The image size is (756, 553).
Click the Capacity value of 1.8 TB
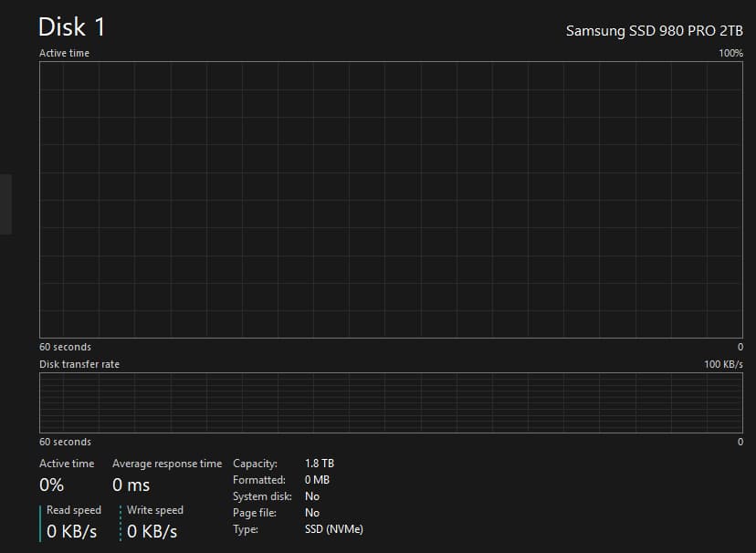pyautogui.click(x=320, y=463)
